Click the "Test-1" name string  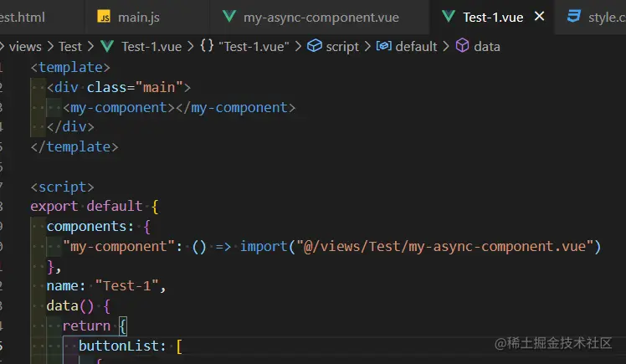tap(126, 286)
